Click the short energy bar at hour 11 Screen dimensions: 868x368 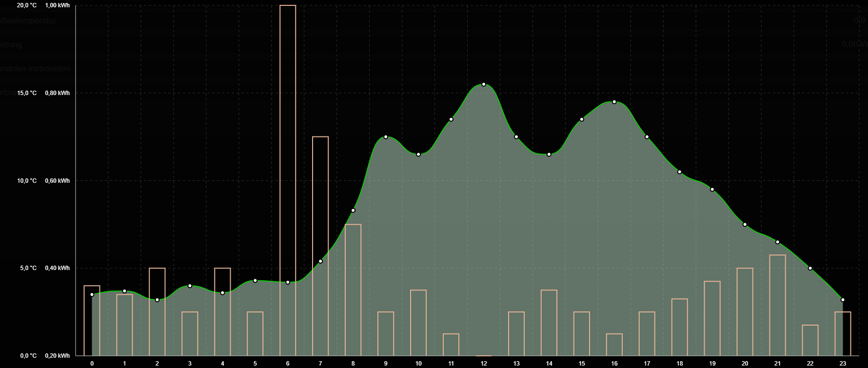pyautogui.click(x=451, y=345)
